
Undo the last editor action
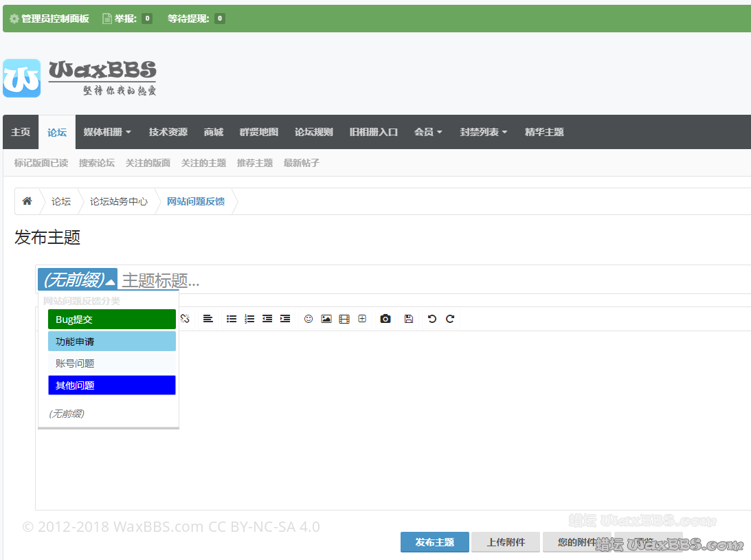point(431,319)
